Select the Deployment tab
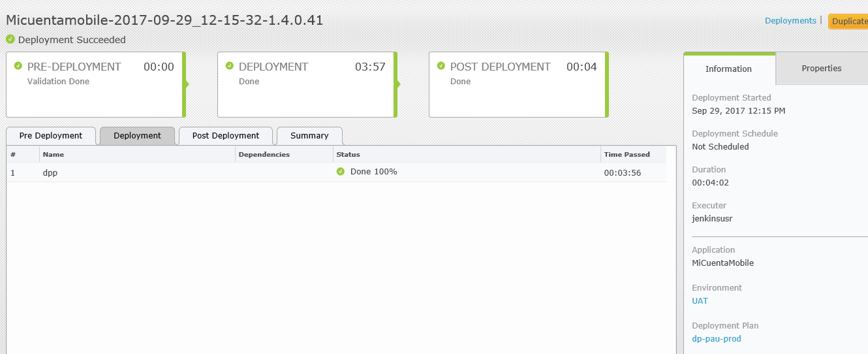The image size is (868, 354). click(137, 136)
